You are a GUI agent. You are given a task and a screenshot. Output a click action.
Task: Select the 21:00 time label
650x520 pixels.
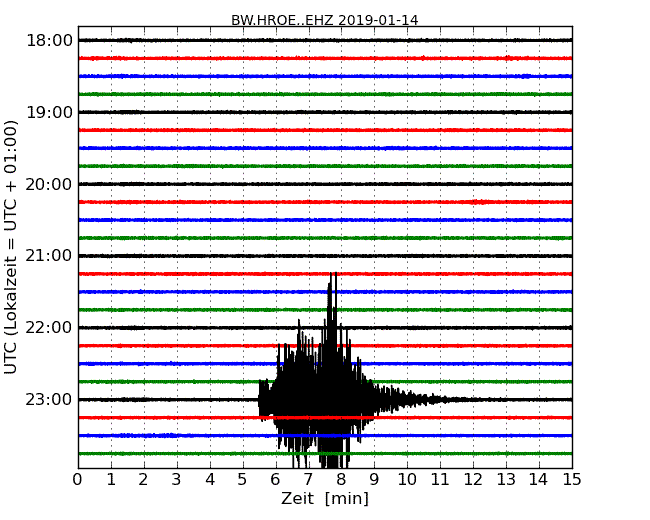(x=49, y=256)
